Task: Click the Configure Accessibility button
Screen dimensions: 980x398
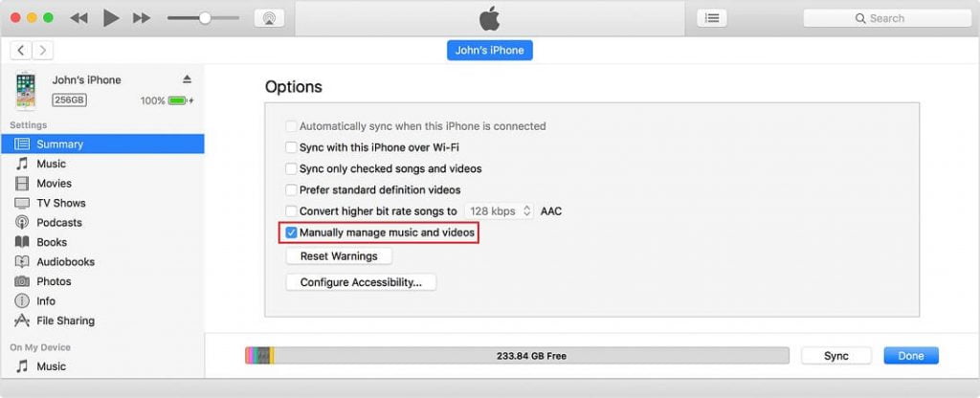Action: [361, 282]
